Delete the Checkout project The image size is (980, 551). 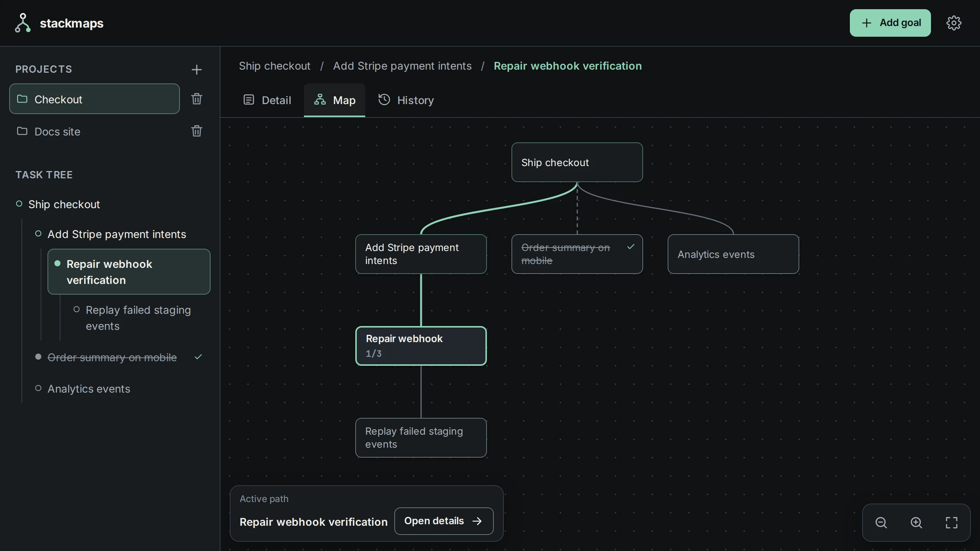coord(196,99)
